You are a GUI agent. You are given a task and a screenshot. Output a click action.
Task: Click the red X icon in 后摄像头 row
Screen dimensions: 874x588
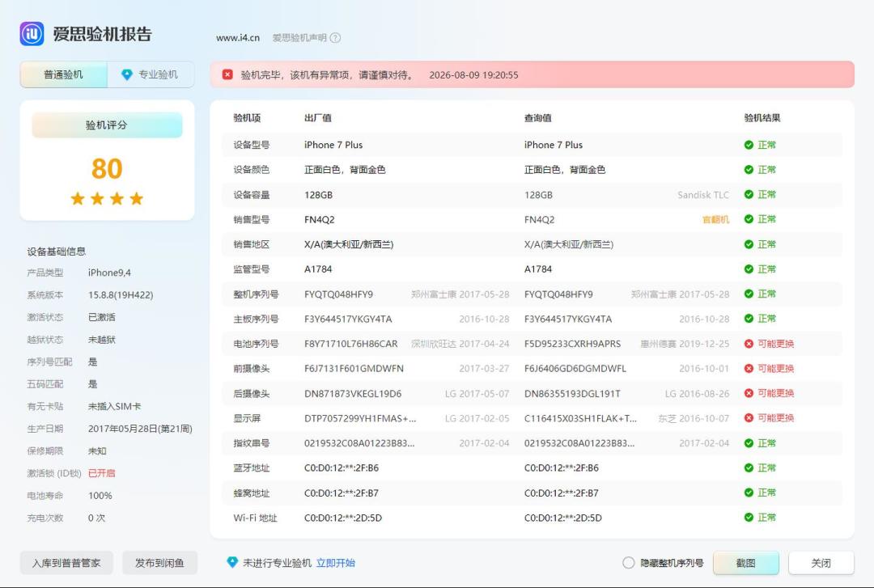point(749,393)
